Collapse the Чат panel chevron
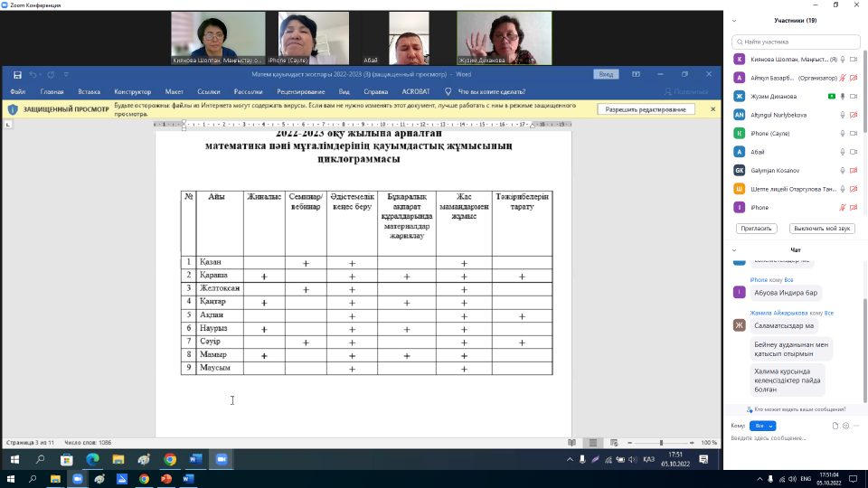Viewport: 868px width, 488px height. 735,249
